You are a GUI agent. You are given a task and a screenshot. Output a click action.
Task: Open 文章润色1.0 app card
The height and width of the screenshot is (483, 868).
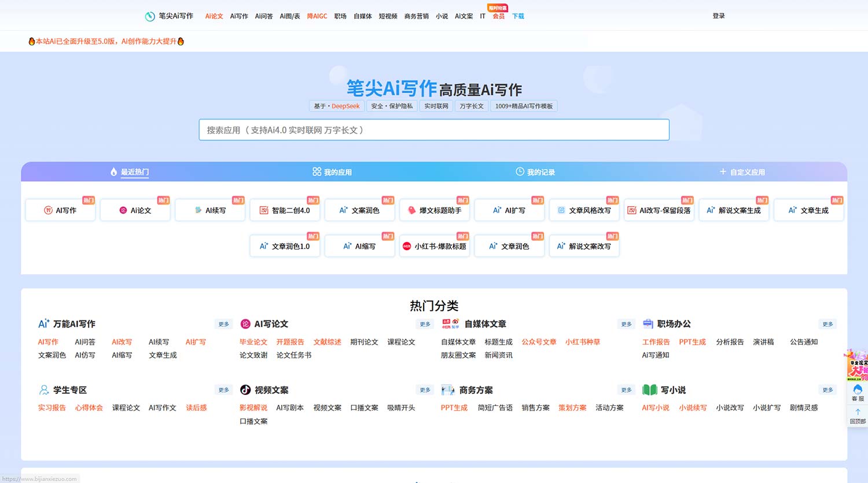click(x=285, y=246)
